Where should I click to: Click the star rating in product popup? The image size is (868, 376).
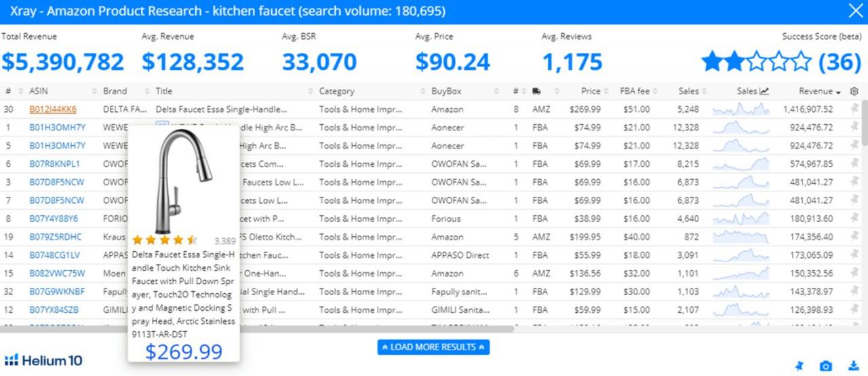click(165, 240)
